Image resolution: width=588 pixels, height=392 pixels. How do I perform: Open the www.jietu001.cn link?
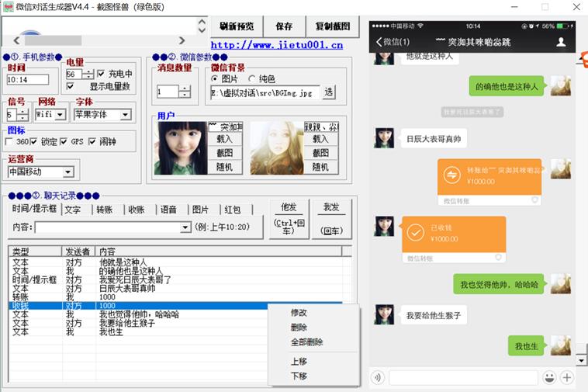[277, 45]
